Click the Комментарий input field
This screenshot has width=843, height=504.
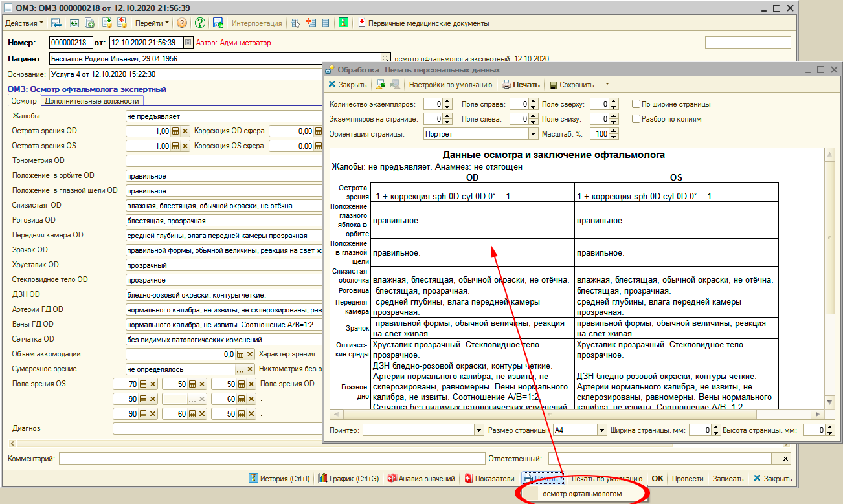click(272, 459)
